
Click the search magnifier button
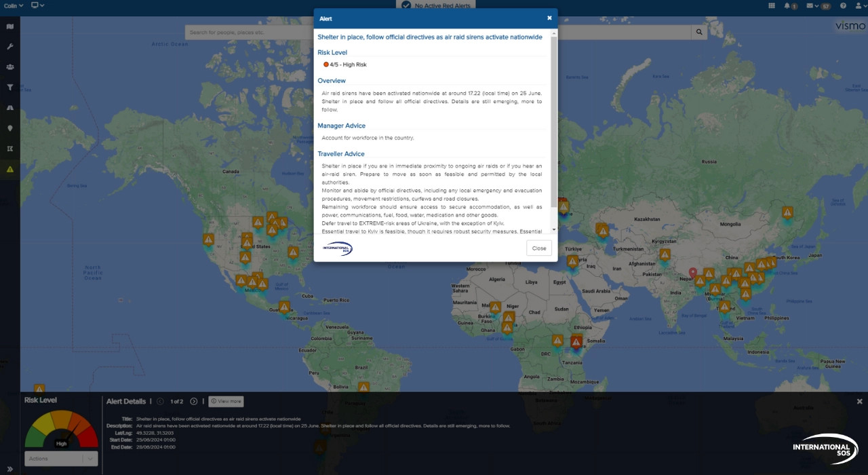tap(699, 33)
